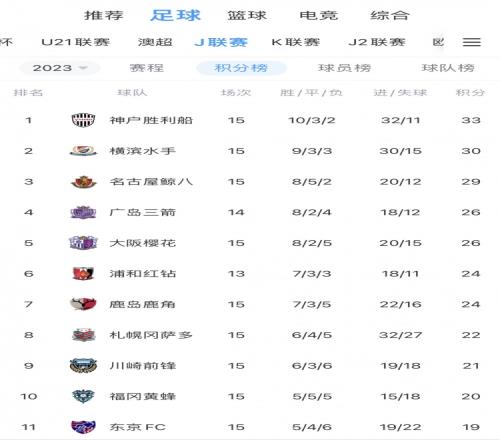The image size is (500, 440).
Task: Click the 札幌冈萨多 team logo
Action: [83, 335]
